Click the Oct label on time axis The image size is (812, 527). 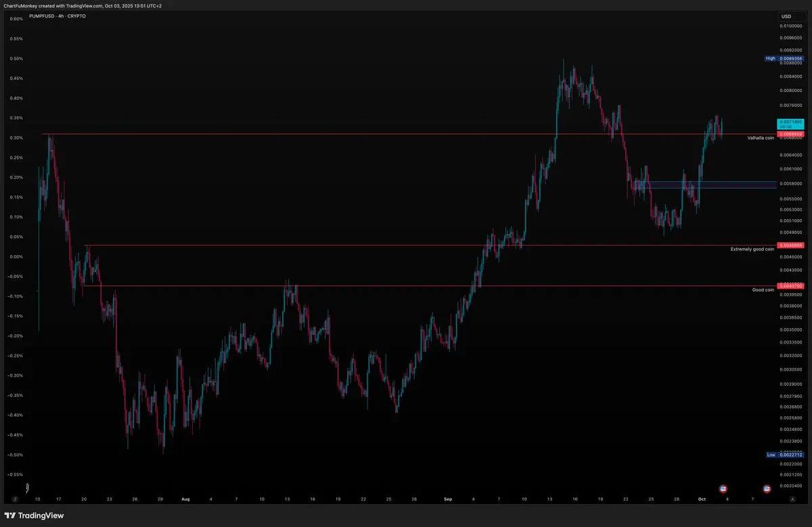(x=702, y=499)
